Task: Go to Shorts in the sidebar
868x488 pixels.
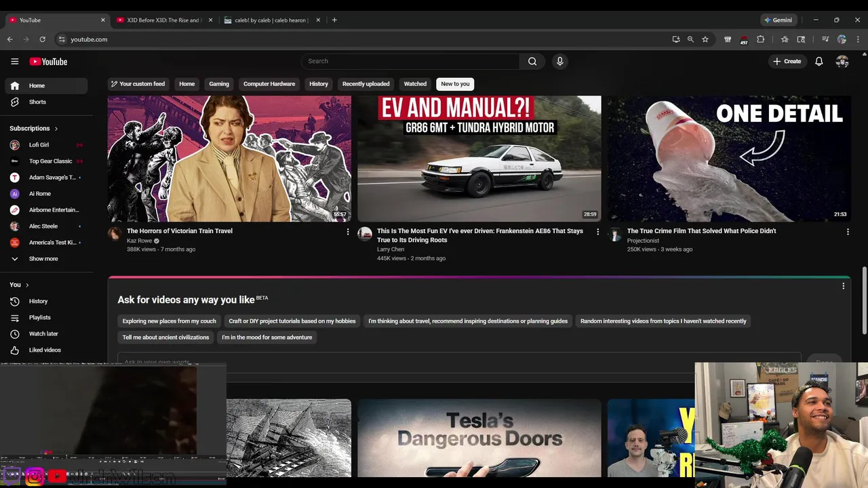Action: click(46, 102)
